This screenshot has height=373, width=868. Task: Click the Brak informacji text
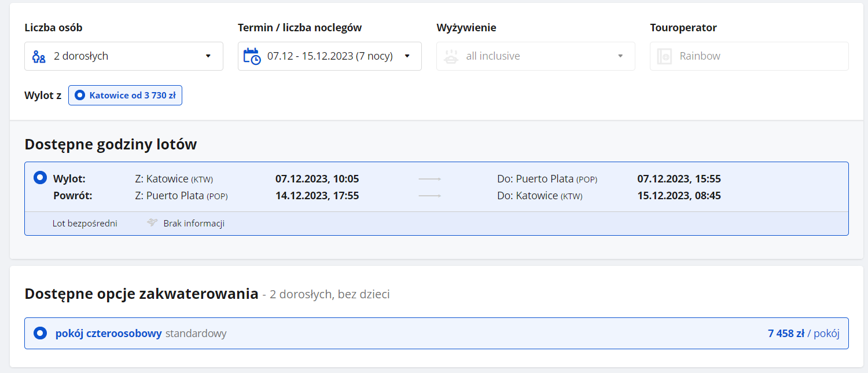[x=194, y=224]
